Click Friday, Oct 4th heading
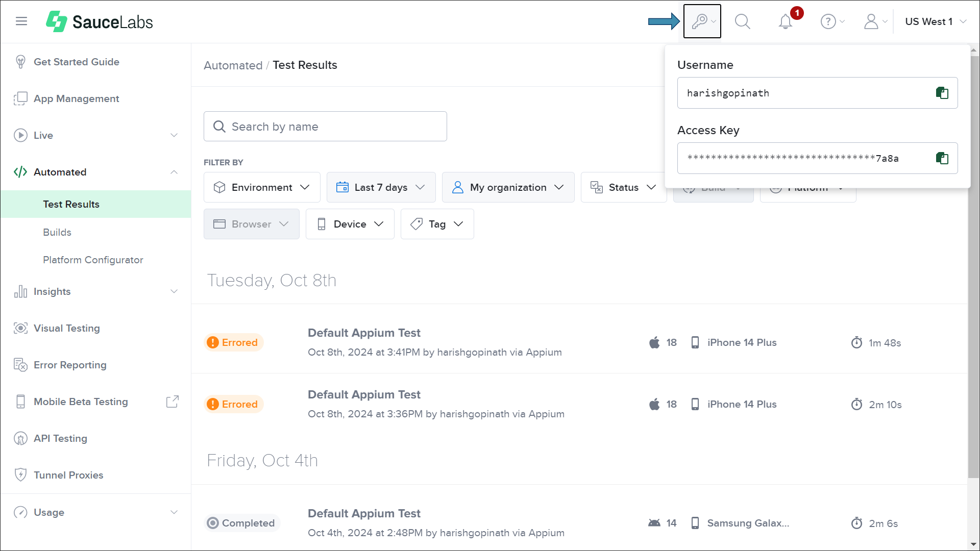 pyautogui.click(x=262, y=460)
